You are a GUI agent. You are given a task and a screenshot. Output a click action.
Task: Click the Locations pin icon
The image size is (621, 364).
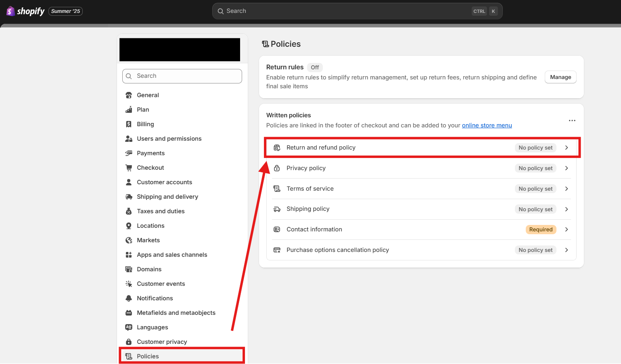point(129,226)
